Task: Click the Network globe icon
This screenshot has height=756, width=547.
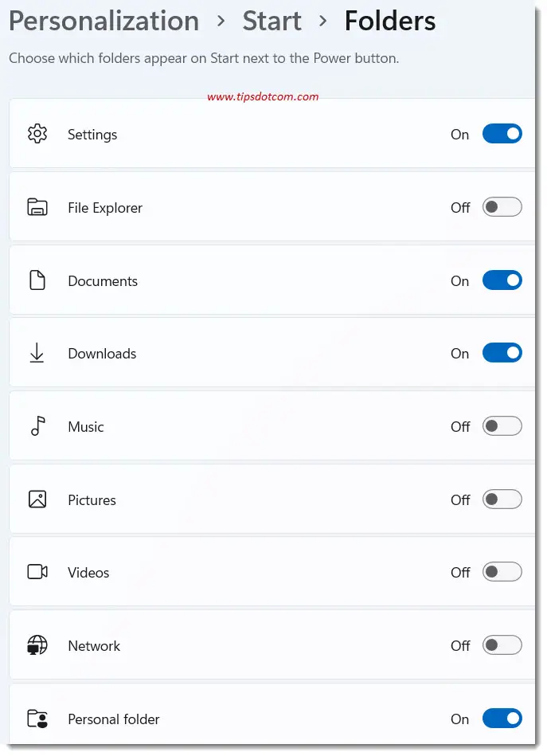Action: [37, 645]
